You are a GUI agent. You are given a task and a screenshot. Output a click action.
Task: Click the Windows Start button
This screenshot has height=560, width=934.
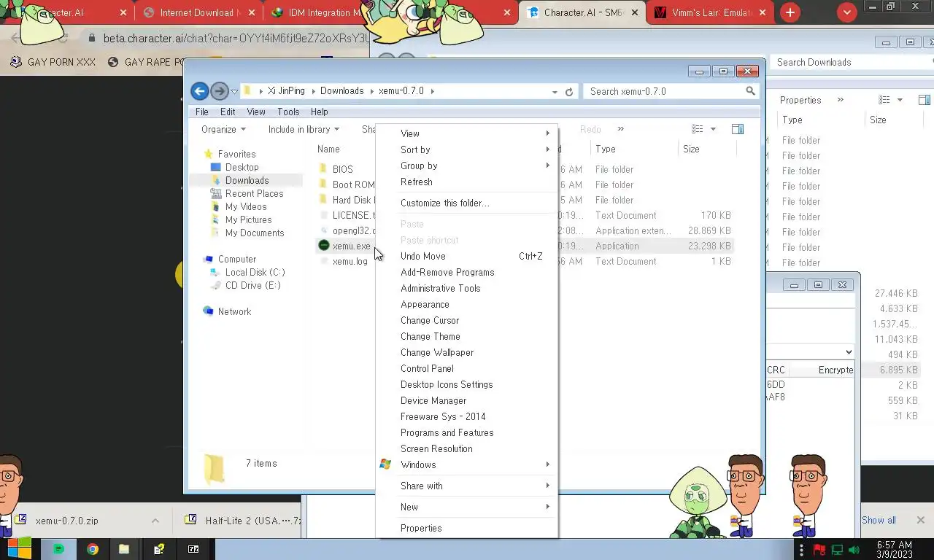[x=19, y=548]
